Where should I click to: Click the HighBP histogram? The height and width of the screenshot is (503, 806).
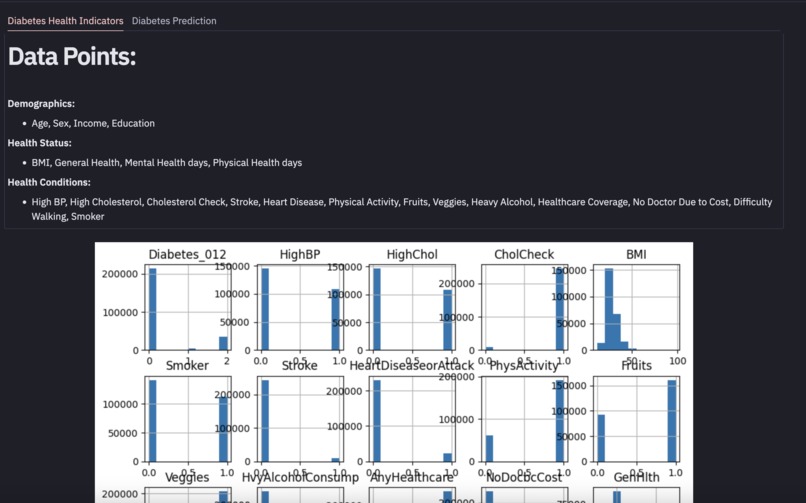[300, 307]
